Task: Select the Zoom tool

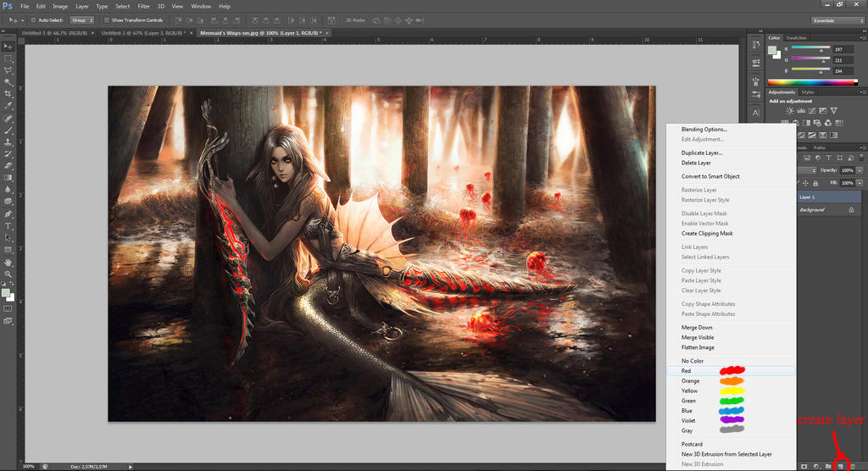Action: pyautogui.click(x=8, y=274)
